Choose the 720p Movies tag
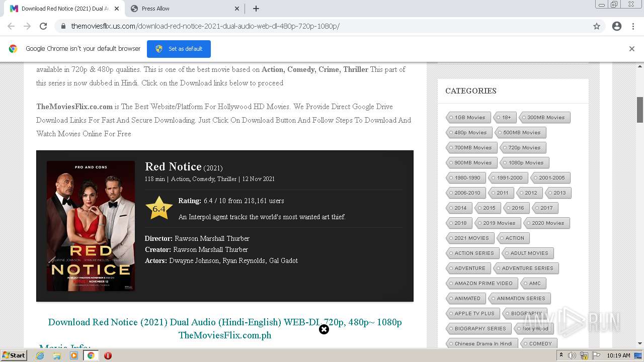 (x=523, y=148)
